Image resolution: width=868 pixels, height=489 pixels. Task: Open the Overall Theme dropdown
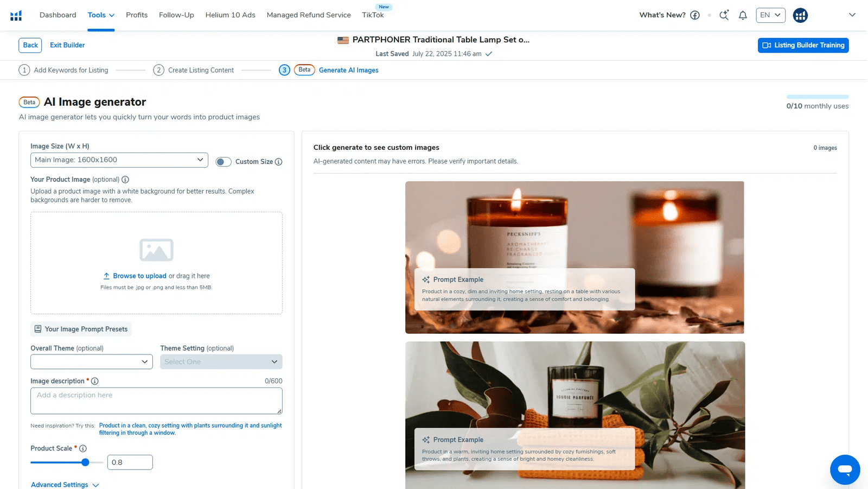(x=92, y=362)
